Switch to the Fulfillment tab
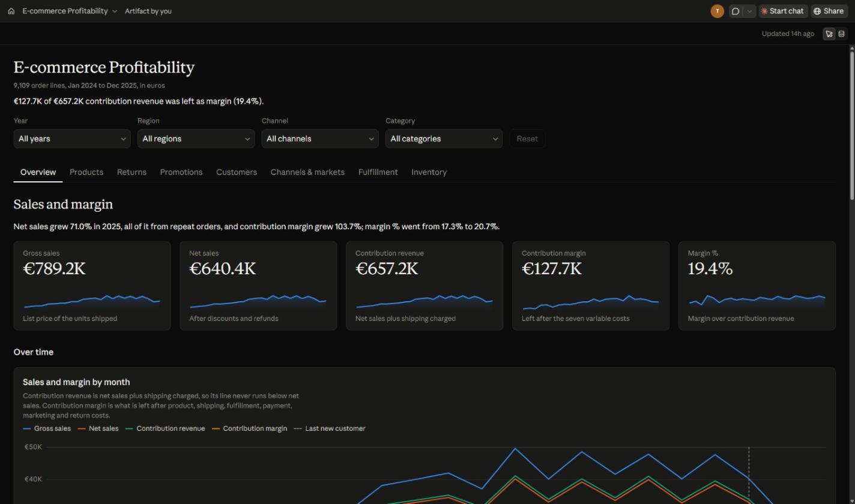 (378, 172)
